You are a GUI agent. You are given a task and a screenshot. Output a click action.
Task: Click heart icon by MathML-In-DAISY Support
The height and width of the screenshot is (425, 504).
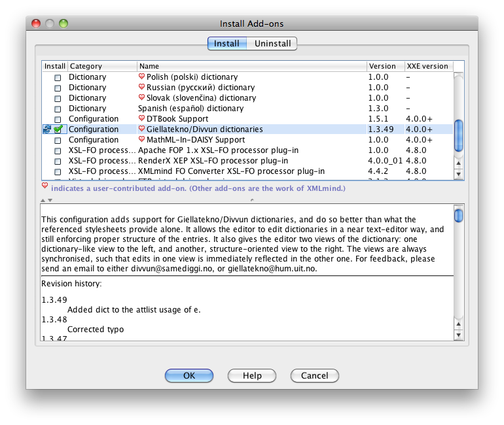[x=141, y=139]
